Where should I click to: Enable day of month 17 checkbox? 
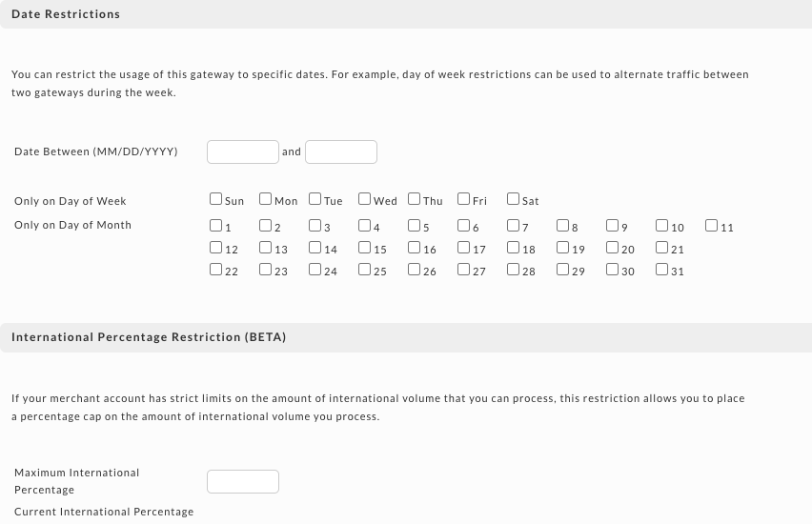(464, 248)
